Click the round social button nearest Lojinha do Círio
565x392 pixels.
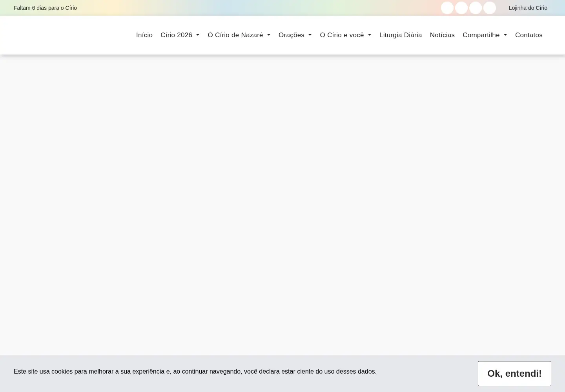click(490, 8)
